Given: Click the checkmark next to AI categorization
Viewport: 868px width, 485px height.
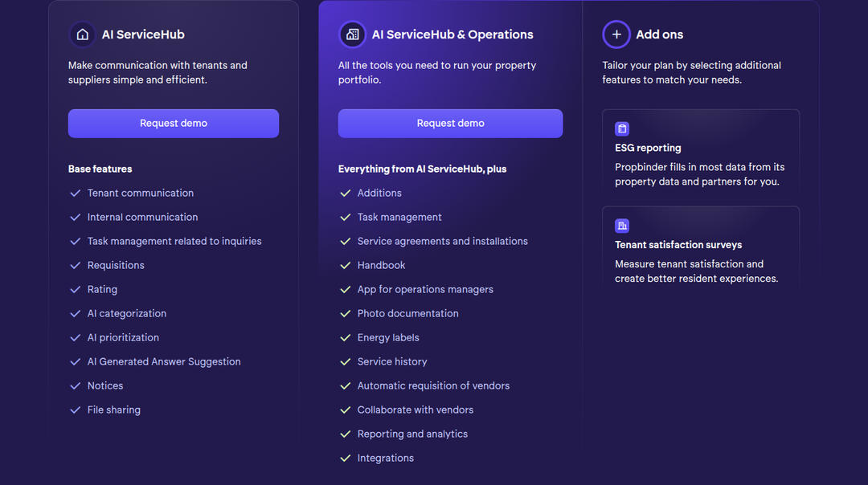Looking at the screenshot, I should pos(76,313).
